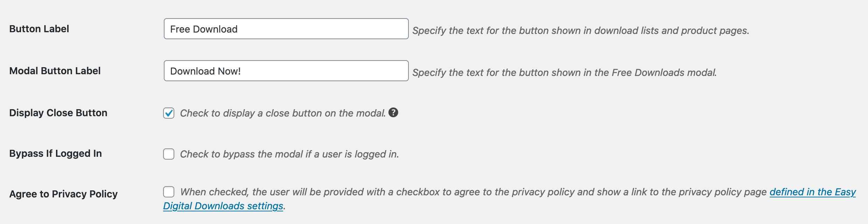Focus the Button Label text field
868x224 pixels.
286,29
